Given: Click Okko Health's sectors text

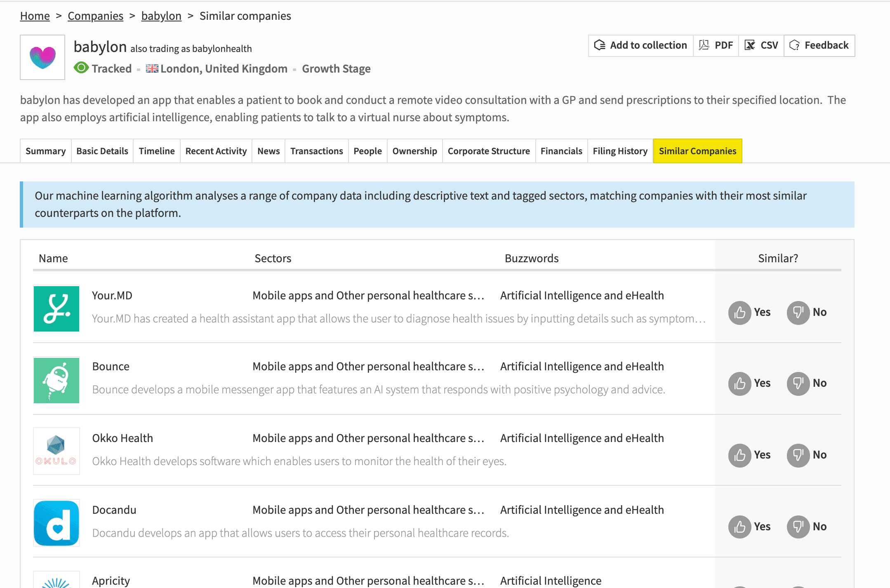Looking at the screenshot, I should coord(368,438).
